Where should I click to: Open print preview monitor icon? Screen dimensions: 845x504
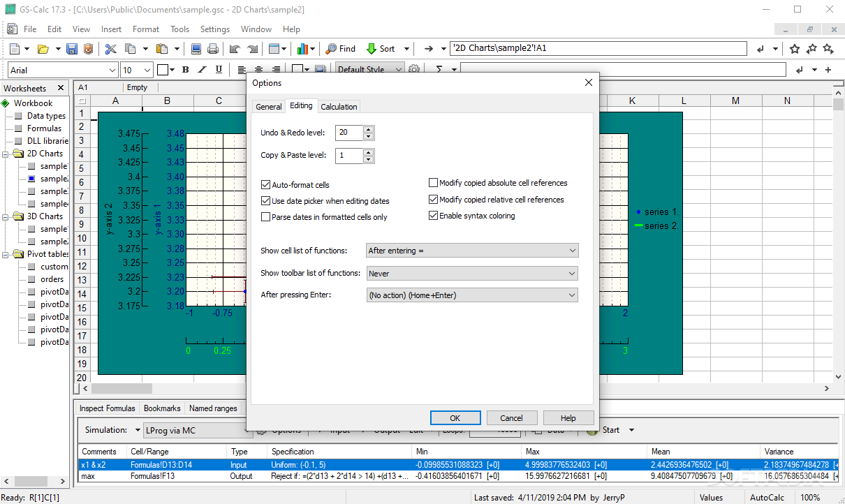(x=196, y=49)
